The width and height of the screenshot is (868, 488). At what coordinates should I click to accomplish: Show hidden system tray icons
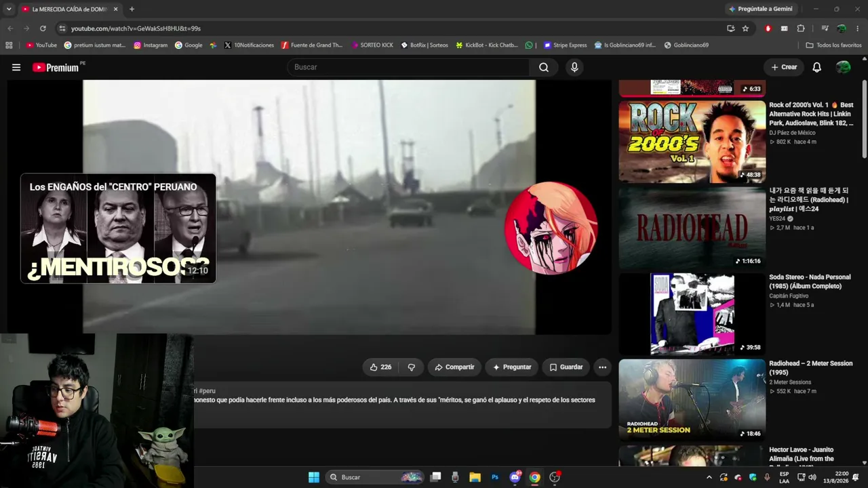click(709, 477)
